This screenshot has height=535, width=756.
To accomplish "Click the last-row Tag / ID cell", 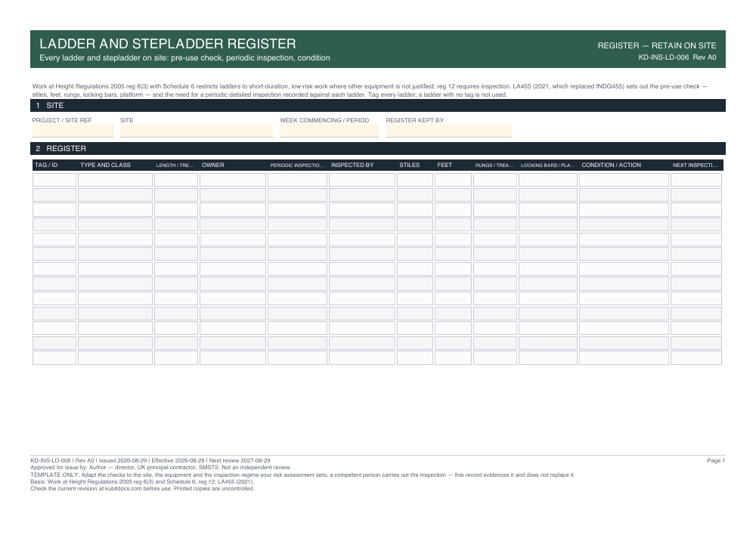I will click(x=54, y=357).
